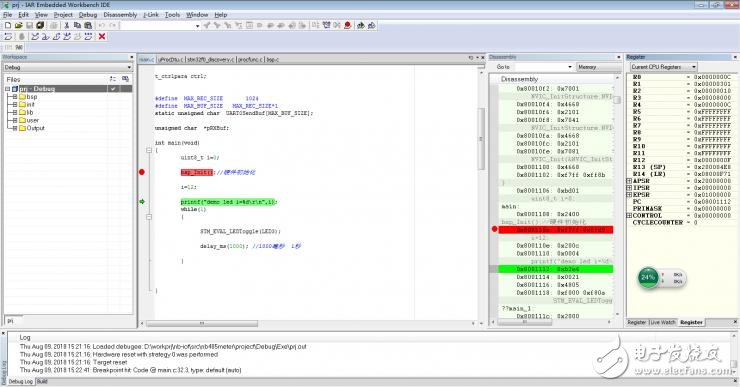Open the Current CPU Registers dropdown
740x387 pixels.
tap(694, 67)
